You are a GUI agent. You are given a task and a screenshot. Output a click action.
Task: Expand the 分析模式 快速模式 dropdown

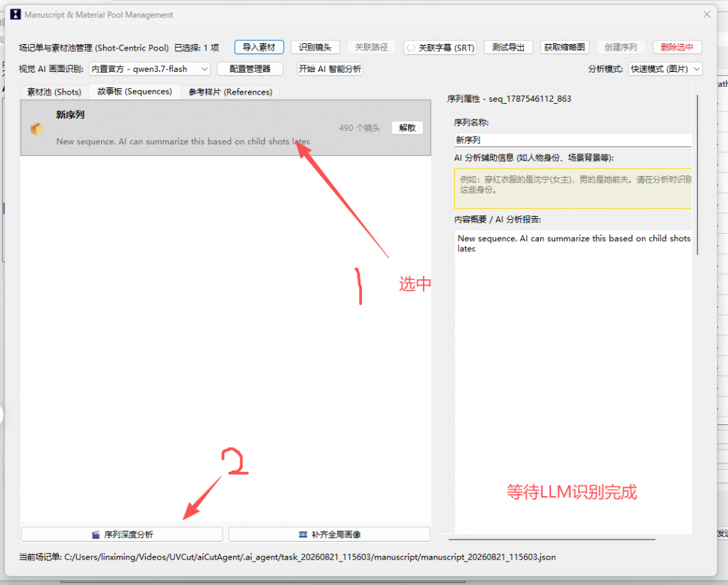point(665,69)
